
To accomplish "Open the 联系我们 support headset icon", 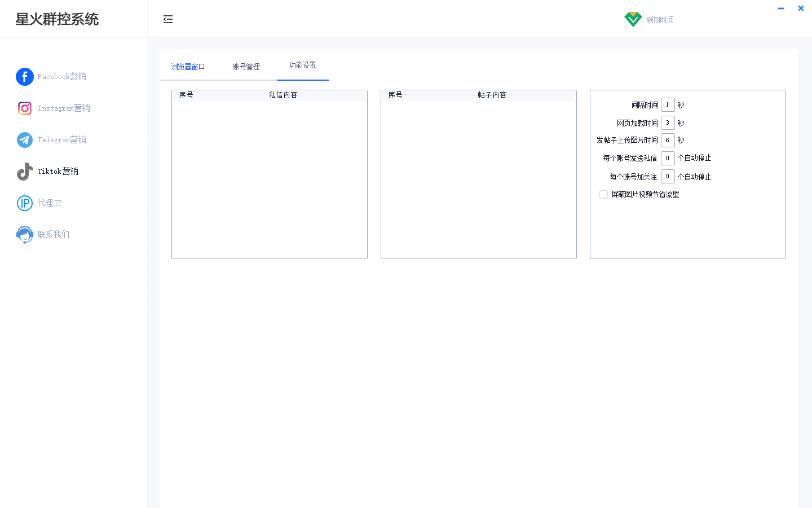I will (25, 235).
